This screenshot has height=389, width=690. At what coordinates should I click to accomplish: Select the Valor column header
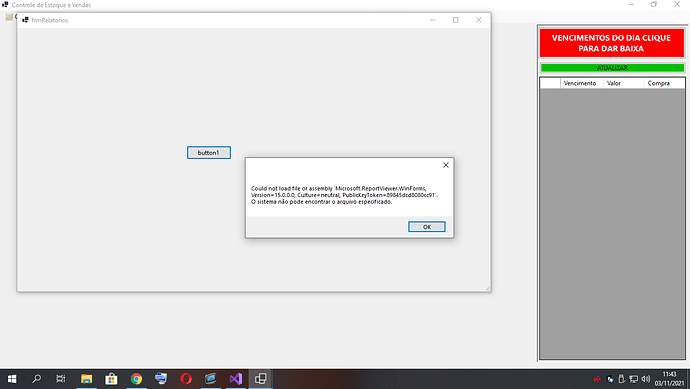[x=623, y=83]
